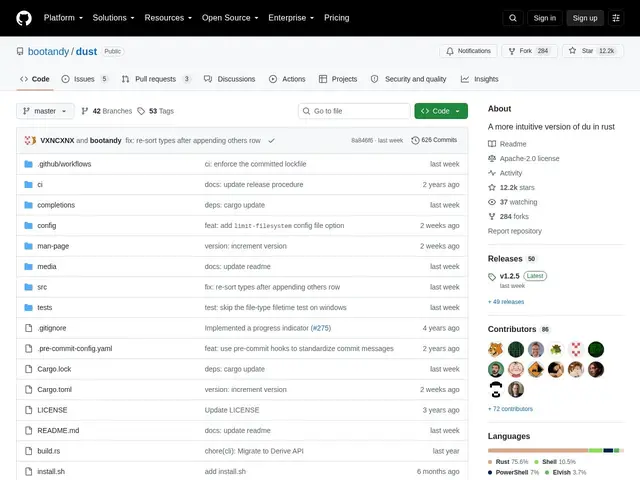Open the + 72 contributors link

click(x=511, y=409)
